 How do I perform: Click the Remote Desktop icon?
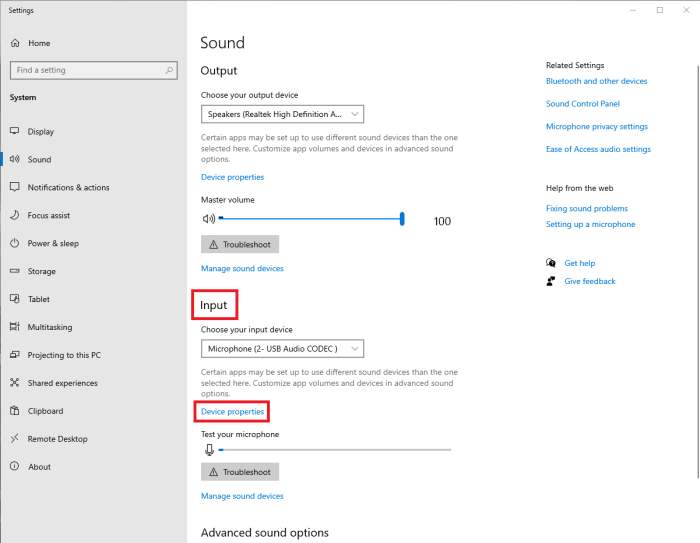pyautogui.click(x=15, y=438)
